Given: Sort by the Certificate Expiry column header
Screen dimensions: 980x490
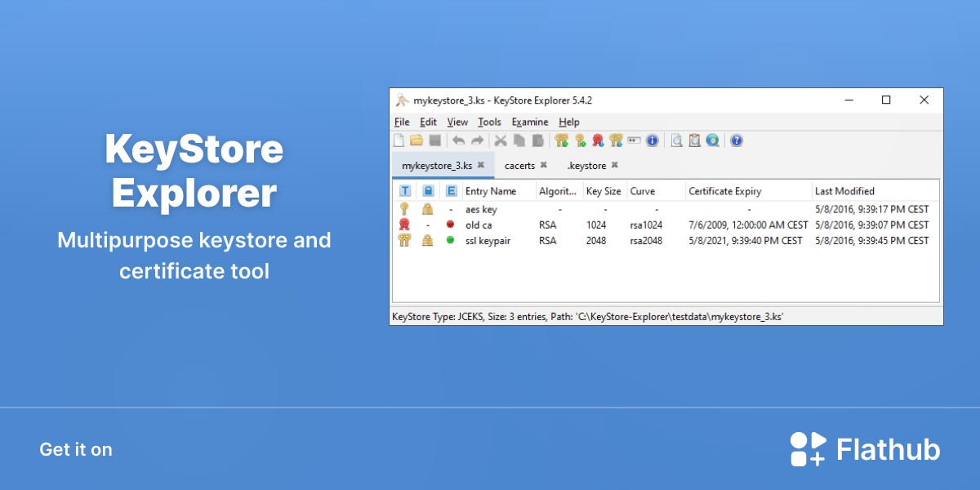Looking at the screenshot, I should click(749, 191).
